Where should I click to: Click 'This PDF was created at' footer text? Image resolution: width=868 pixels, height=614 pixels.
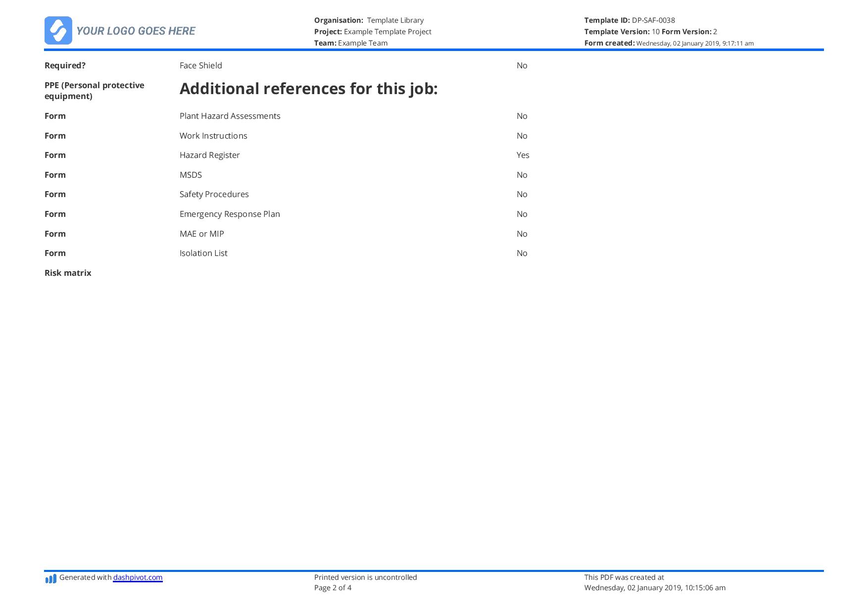click(x=624, y=577)
